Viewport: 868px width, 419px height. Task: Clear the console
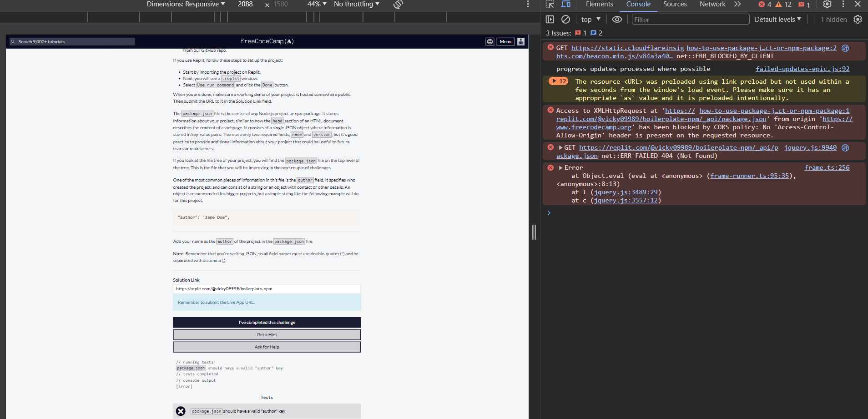pos(565,19)
